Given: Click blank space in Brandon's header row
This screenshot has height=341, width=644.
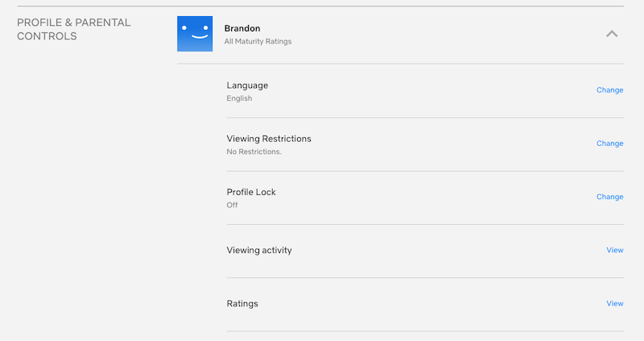Looking at the screenshot, I should (x=443, y=34).
